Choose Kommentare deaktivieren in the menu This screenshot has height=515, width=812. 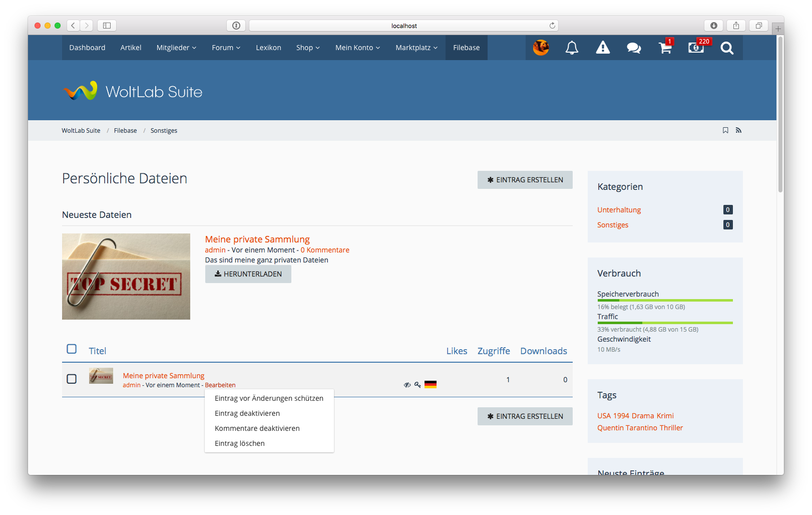point(257,428)
